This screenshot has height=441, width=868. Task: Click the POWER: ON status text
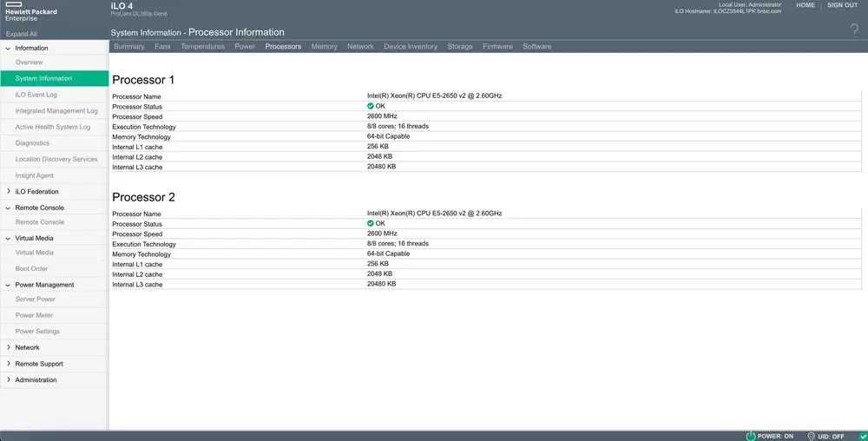click(x=775, y=436)
